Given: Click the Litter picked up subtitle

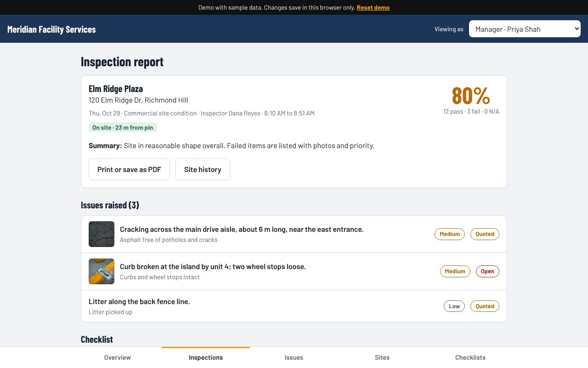Looking at the screenshot, I should (110, 312).
